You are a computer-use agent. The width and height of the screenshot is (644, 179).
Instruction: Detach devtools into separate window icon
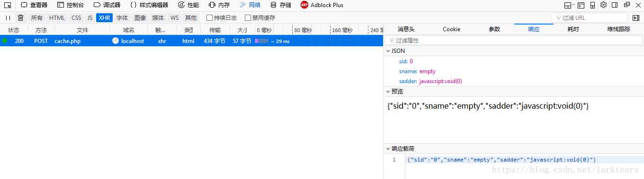(x=626, y=5)
